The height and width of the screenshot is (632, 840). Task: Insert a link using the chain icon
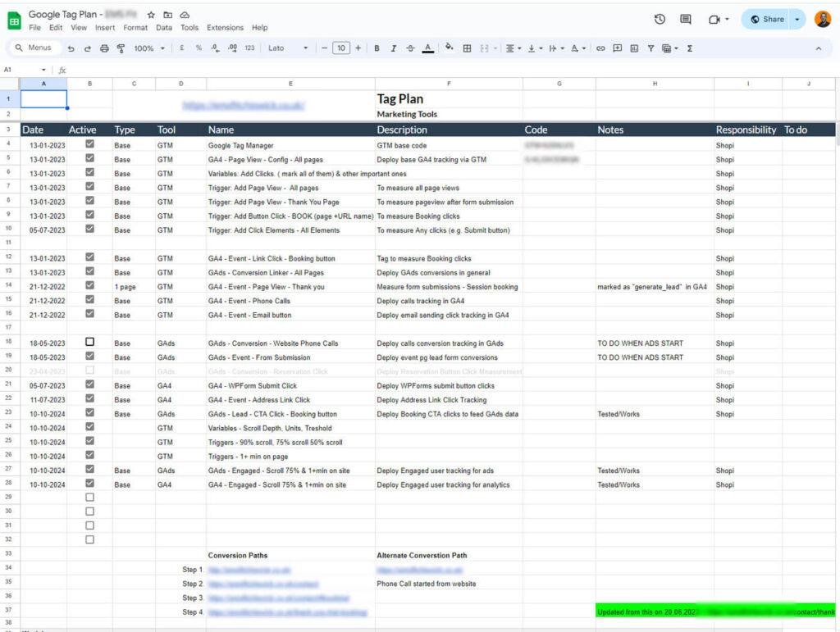pyautogui.click(x=600, y=48)
